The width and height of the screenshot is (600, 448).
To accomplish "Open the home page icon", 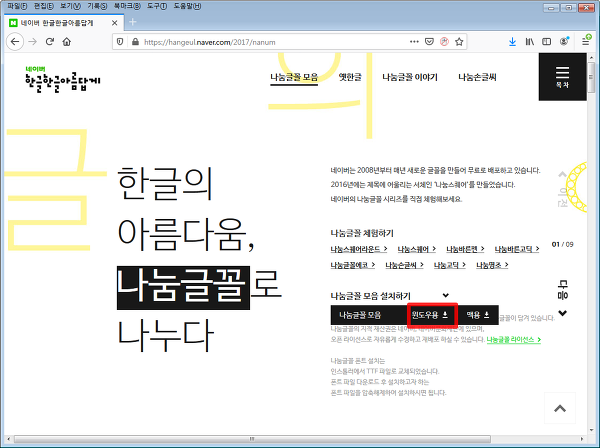I will click(67, 42).
